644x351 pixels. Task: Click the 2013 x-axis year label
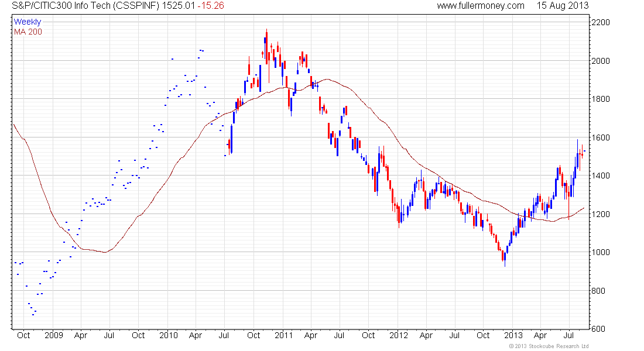tap(513, 335)
